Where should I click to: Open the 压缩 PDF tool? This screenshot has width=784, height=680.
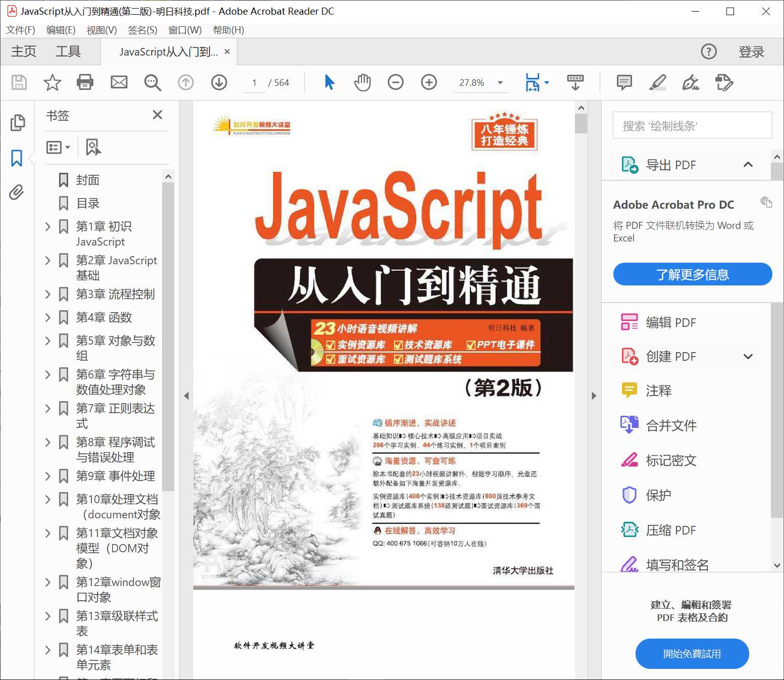pos(658,530)
